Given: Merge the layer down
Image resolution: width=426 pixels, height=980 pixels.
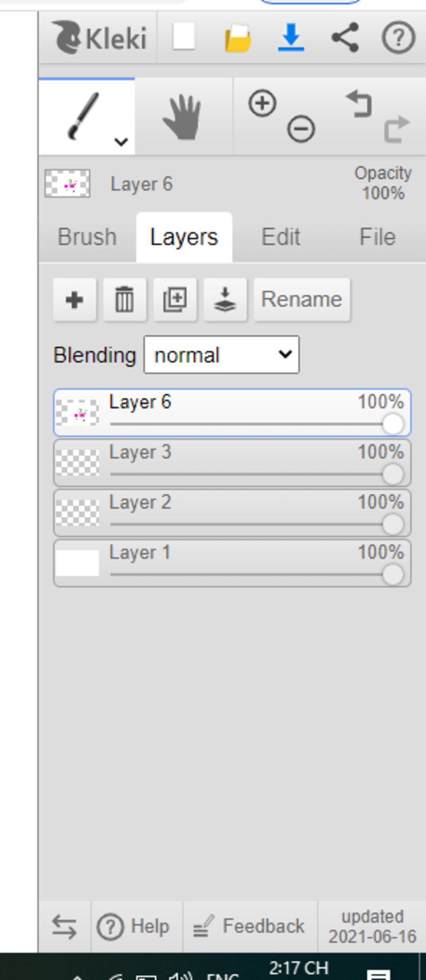Looking at the screenshot, I should (225, 300).
